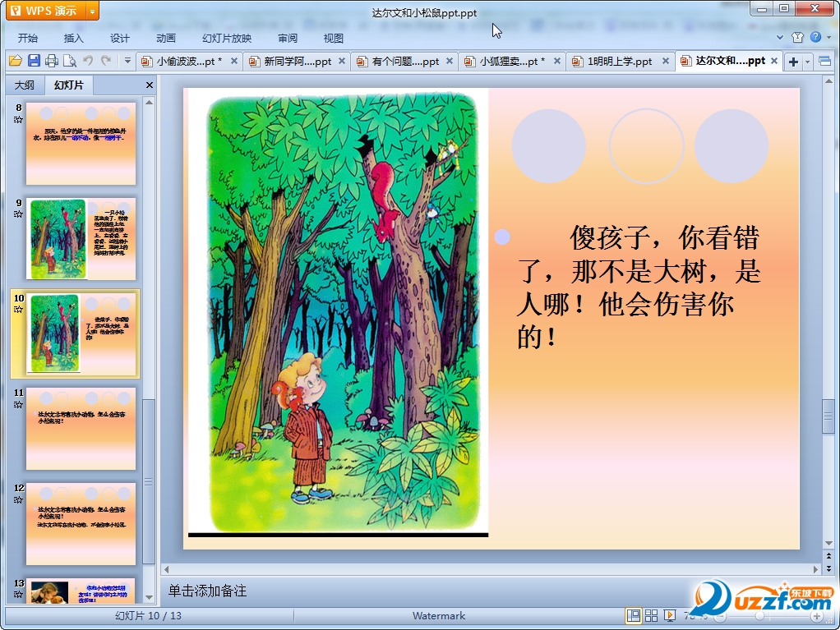Click the right arrow of the horizontal scrollbar
The height and width of the screenshot is (630, 840).
tap(816, 569)
